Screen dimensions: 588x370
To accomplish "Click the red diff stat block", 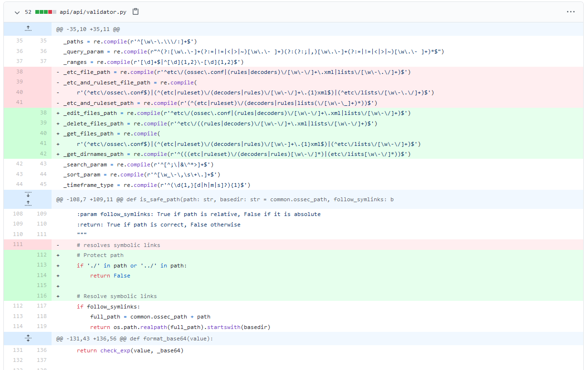I will click(x=50, y=12).
